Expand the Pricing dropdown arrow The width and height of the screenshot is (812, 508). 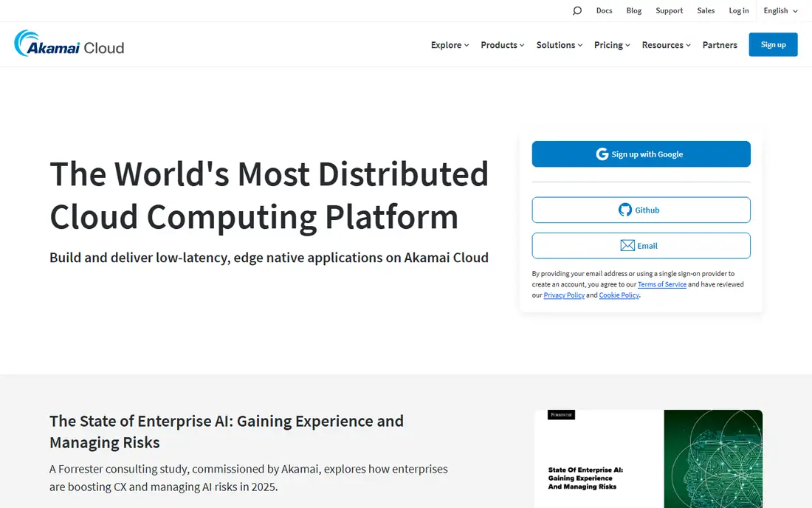pyautogui.click(x=627, y=46)
